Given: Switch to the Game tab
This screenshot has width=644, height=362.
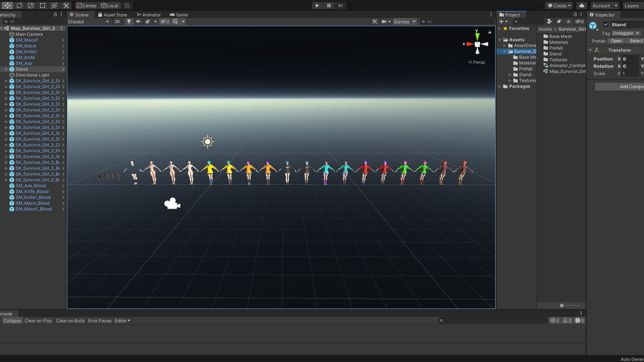Looking at the screenshot, I should tap(179, 15).
